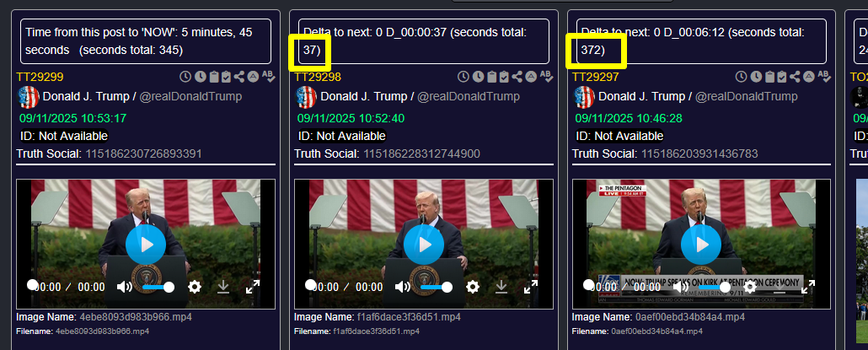The width and height of the screenshot is (868, 350).
Task: Click the 'Time from this post to NOW' box
Action: pyautogui.click(x=146, y=41)
